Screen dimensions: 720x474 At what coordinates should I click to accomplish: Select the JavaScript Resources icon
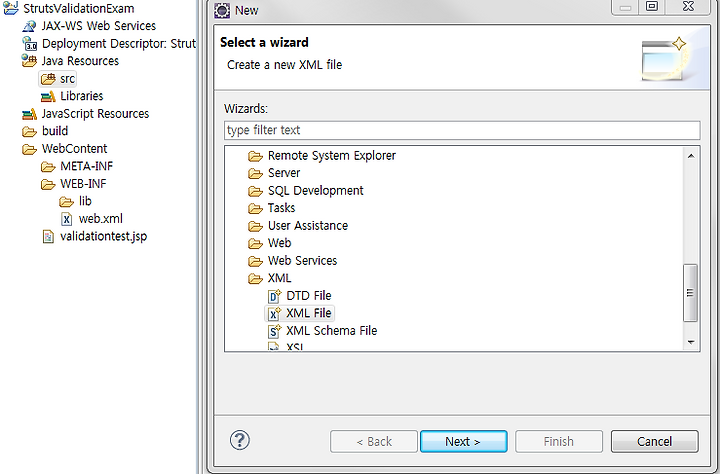pos(29,114)
